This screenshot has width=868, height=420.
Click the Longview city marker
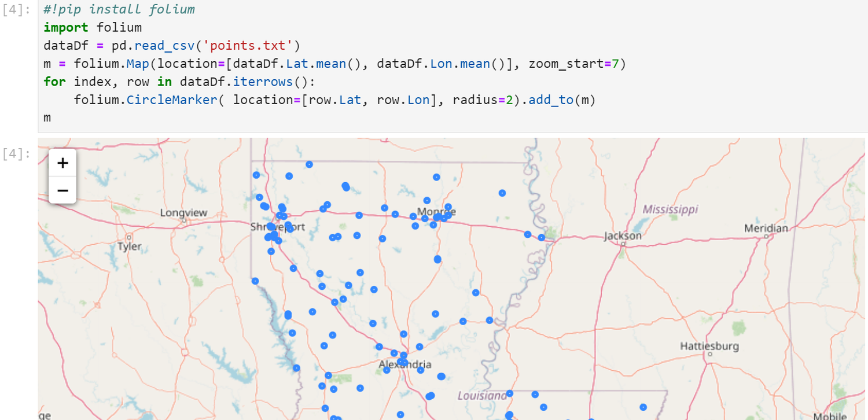click(x=183, y=220)
